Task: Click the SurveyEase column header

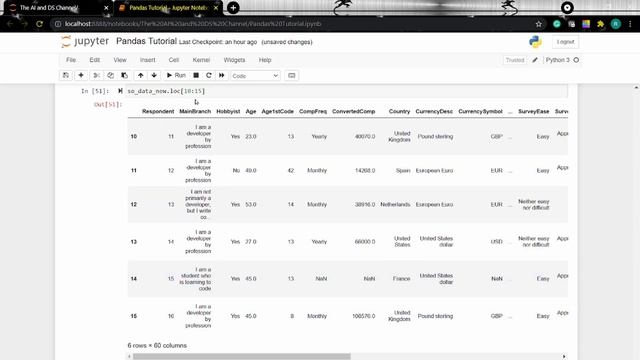Action: coord(533,111)
